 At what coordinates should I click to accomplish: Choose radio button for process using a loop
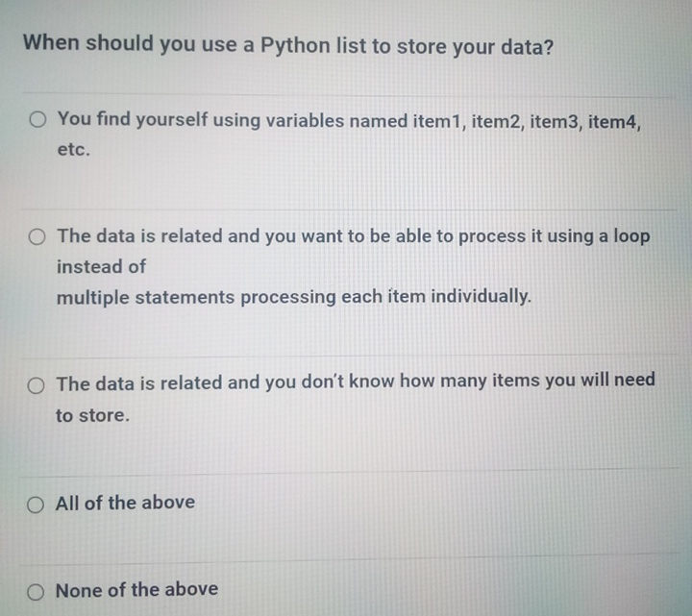37,236
